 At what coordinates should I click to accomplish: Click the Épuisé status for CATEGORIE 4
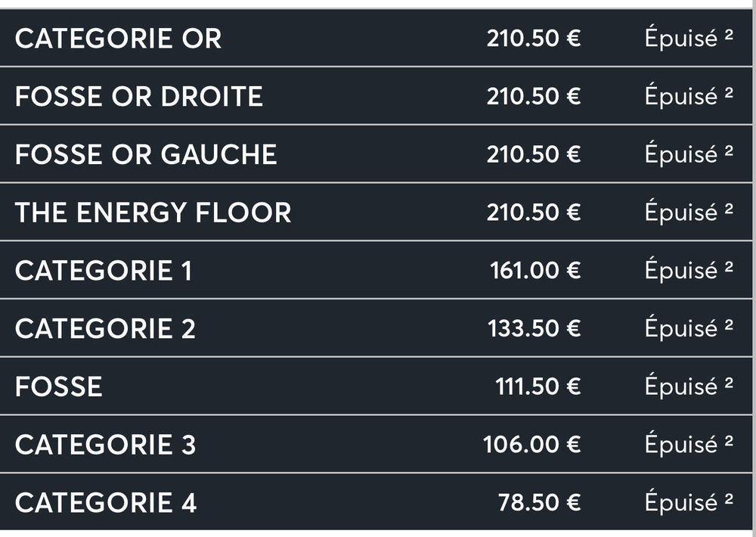tap(689, 502)
